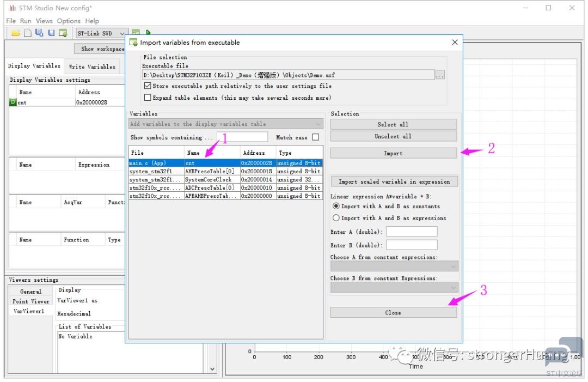Image resolution: width=588 pixels, height=382 pixels.
Task: Click the Import button
Action: [393, 153]
